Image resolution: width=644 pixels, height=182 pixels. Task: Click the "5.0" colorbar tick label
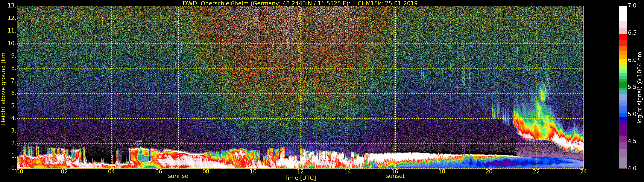pos(632,114)
